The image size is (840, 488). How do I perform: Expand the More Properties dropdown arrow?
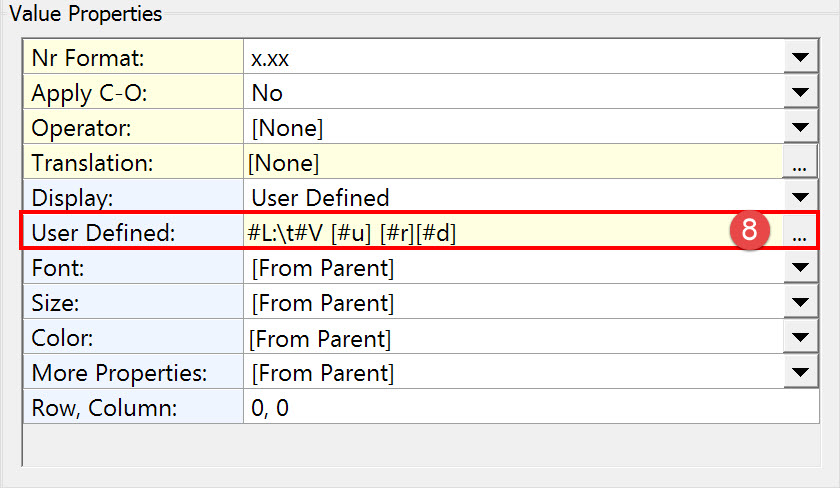point(799,374)
